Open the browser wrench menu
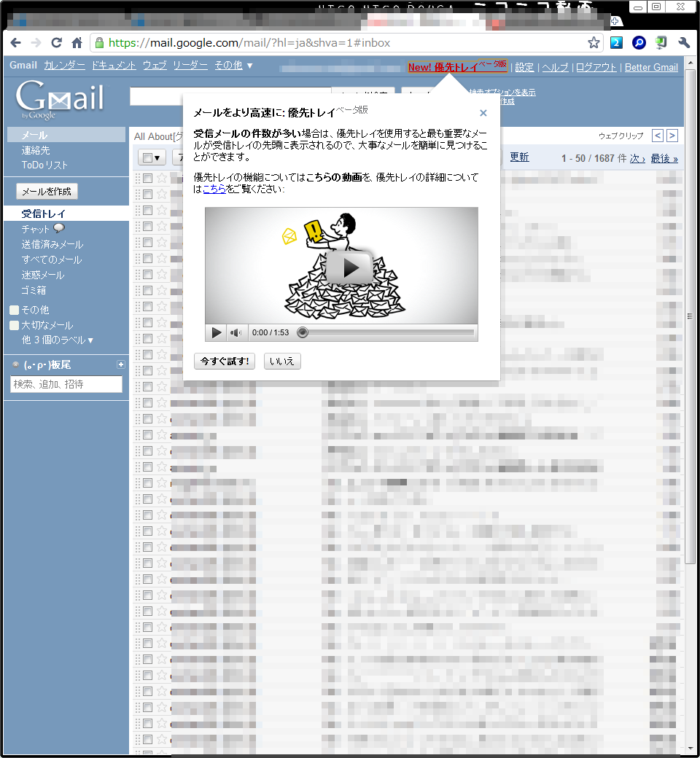The width and height of the screenshot is (700, 758). click(x=683, y=43)
